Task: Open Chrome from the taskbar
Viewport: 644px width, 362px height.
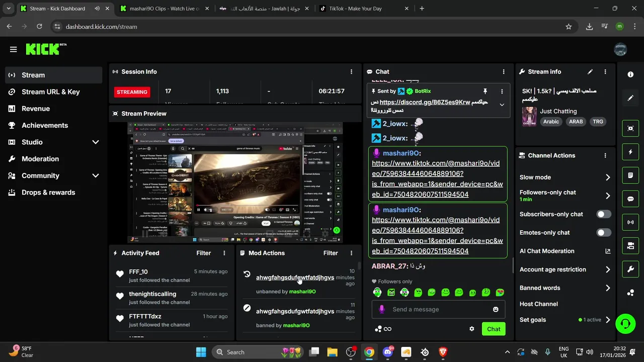Action: [x=369, y=352]
